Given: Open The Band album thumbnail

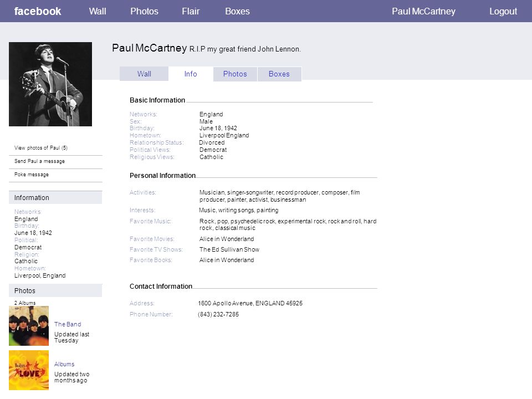Looking at the screenshot, I should (x=29, y=326).
